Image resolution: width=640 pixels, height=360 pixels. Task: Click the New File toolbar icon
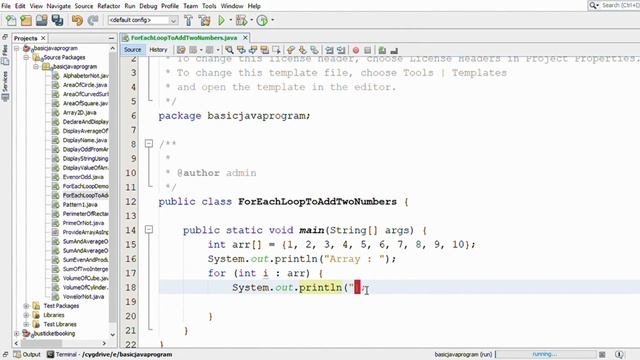[x=11, y=20]
